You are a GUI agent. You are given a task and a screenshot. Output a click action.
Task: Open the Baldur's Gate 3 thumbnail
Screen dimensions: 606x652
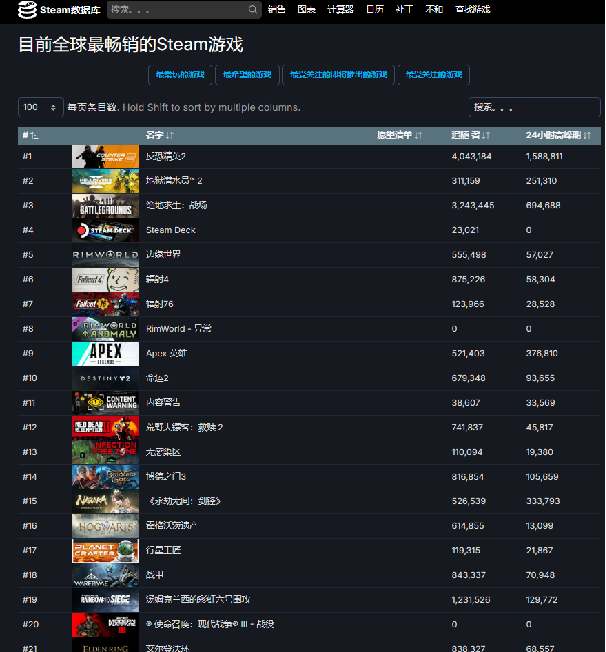tap(105, 477)
